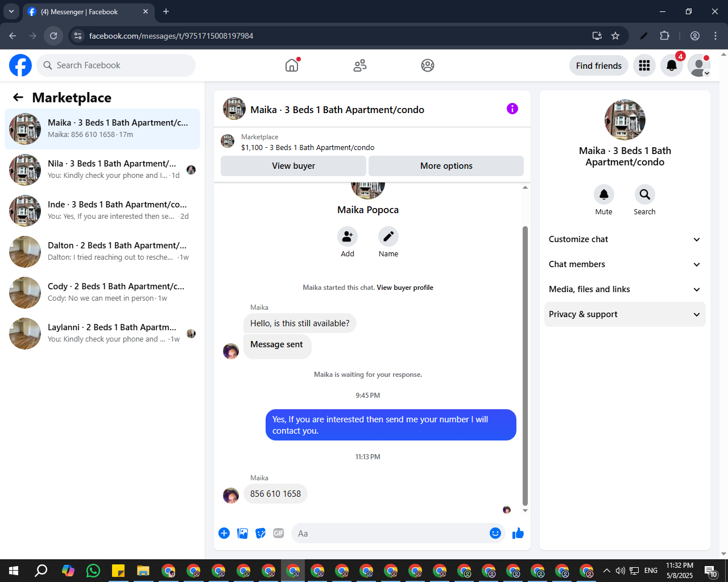Screen dimensions: 728x582
Task: Open the account profile avatar menu
Action: [699, 65]
